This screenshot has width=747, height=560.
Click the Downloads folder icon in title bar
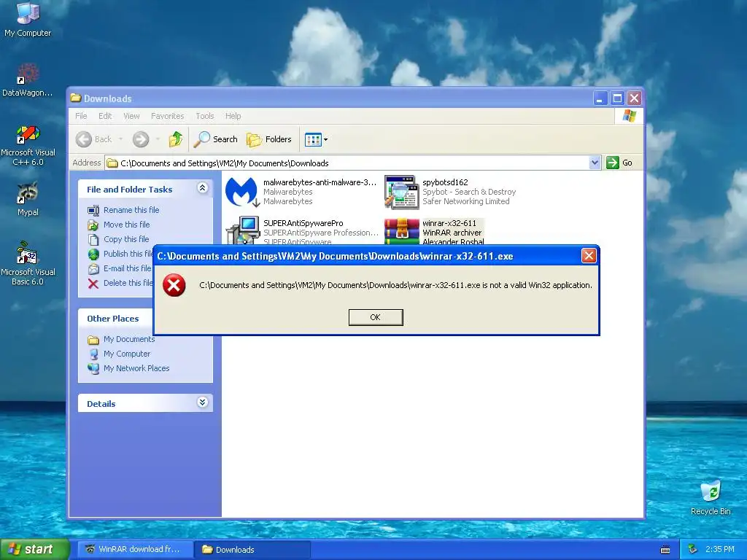tap(76, 98)
